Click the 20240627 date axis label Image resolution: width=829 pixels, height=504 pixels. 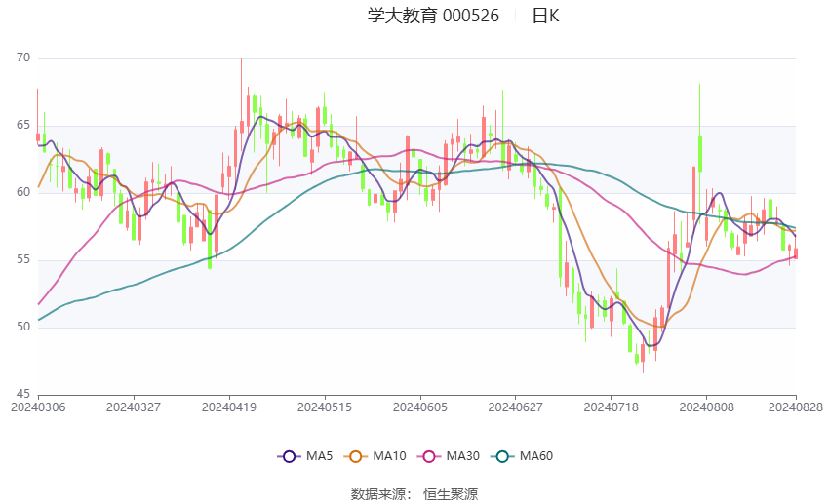tap(516, 407)
